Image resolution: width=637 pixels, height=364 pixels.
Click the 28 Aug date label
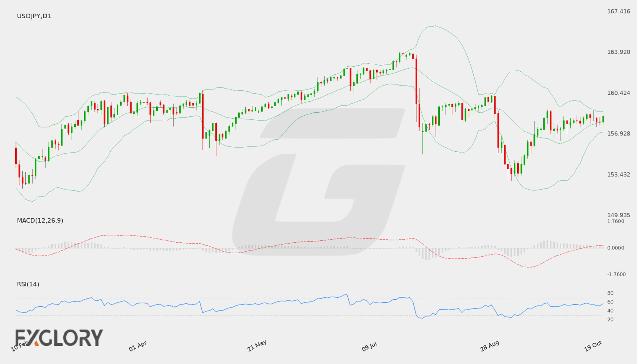coord(490,345)
